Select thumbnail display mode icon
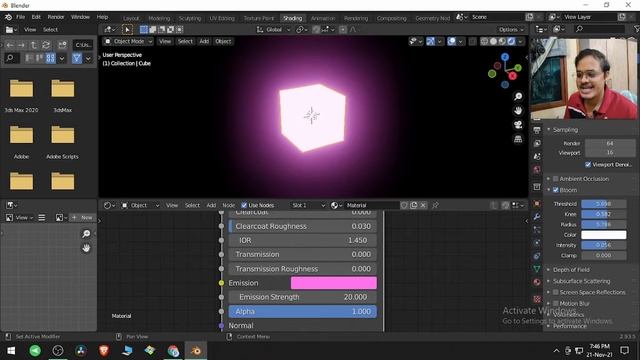This screenshot has width=640, height=360. (51, 58)
